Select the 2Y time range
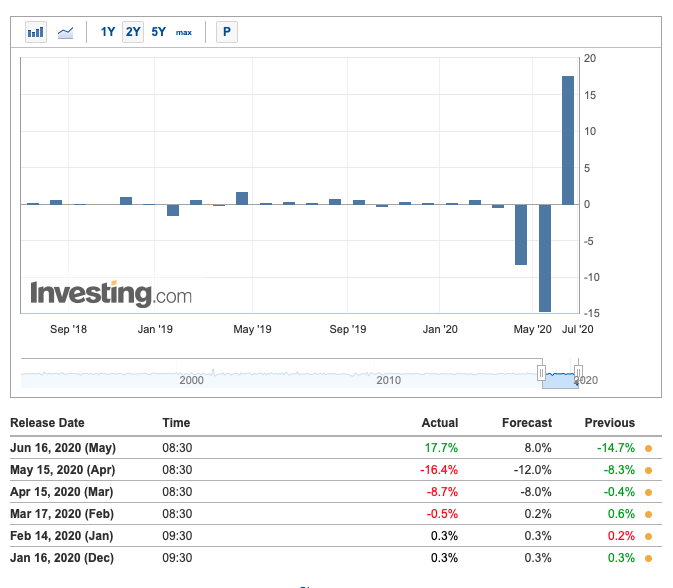Viewport: 673px width, 588px height. click(133, 32)
